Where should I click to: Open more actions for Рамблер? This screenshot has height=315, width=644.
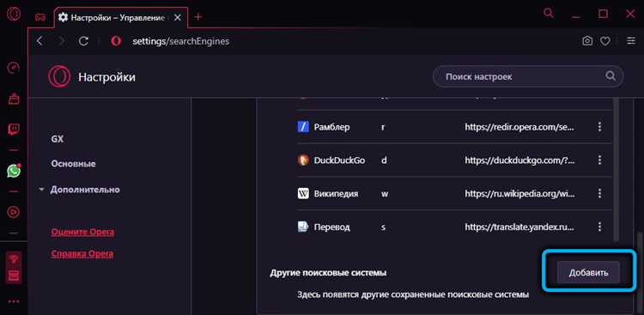(x=599, y=127)
